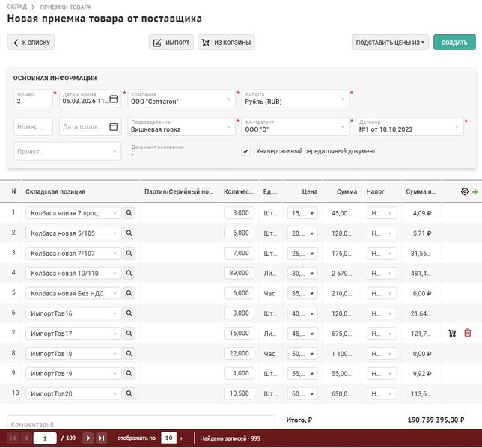Screen dimensions: 482x448
Task: Open tax dropdown in ИмпортТов18 row
Action: (390, 354)
